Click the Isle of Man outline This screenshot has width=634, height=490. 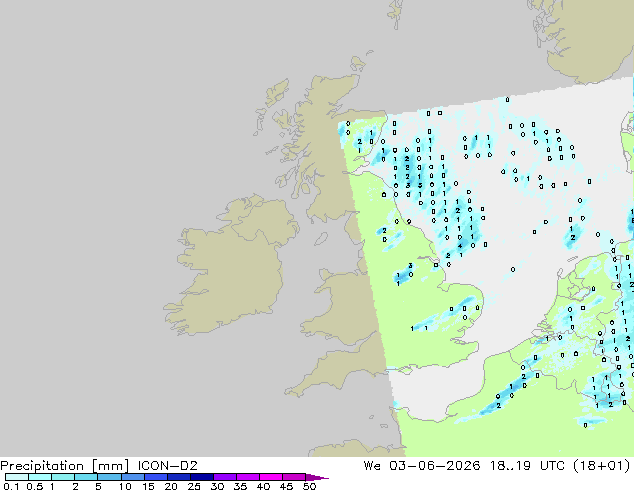[x=321, y=239]
